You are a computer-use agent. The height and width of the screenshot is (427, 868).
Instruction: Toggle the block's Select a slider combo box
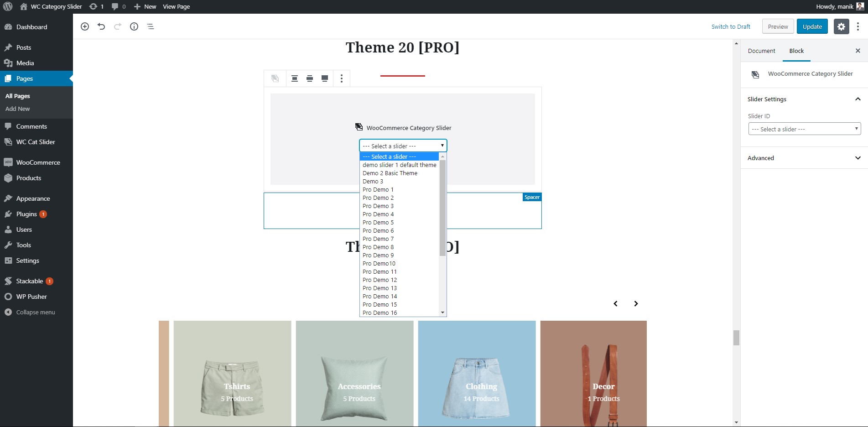(x=403, y=146)
